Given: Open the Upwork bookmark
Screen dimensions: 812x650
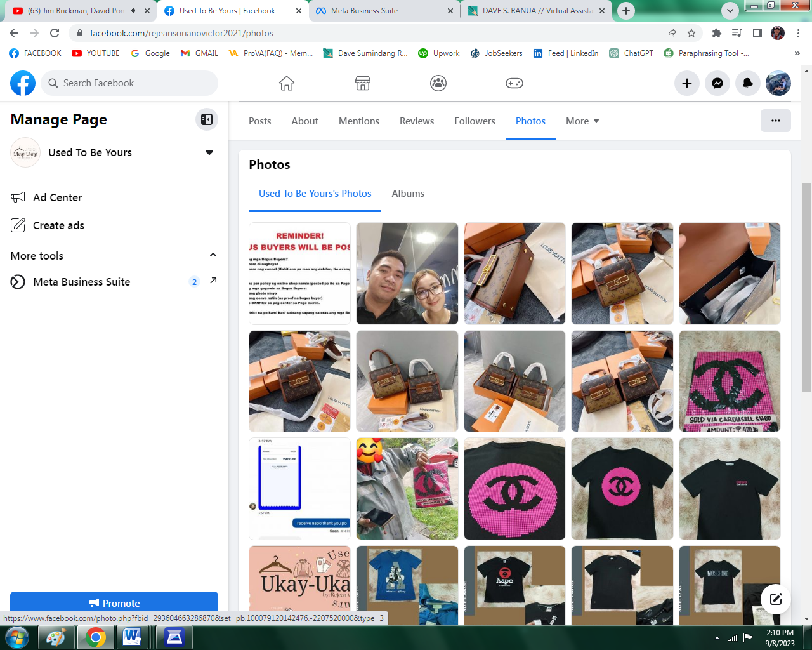Looking at the screenshot, I should coord(439,53).
